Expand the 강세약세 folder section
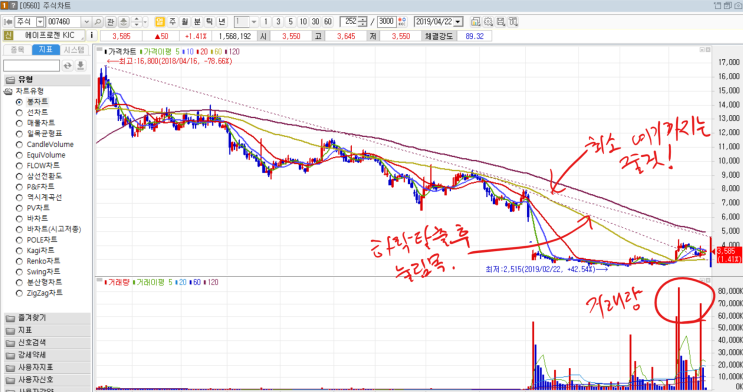This screenshot has width=743, height=392. (46, 355)
